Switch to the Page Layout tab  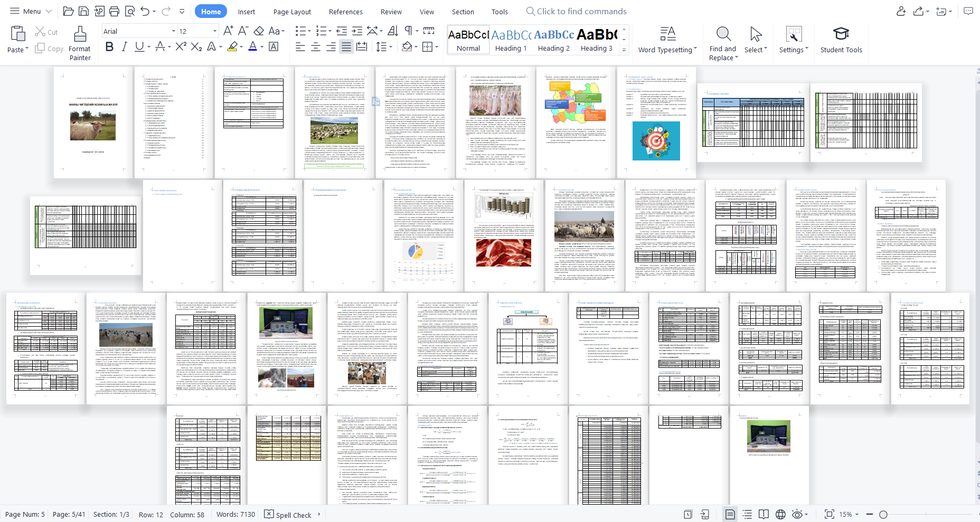click(x=292, y=12)
